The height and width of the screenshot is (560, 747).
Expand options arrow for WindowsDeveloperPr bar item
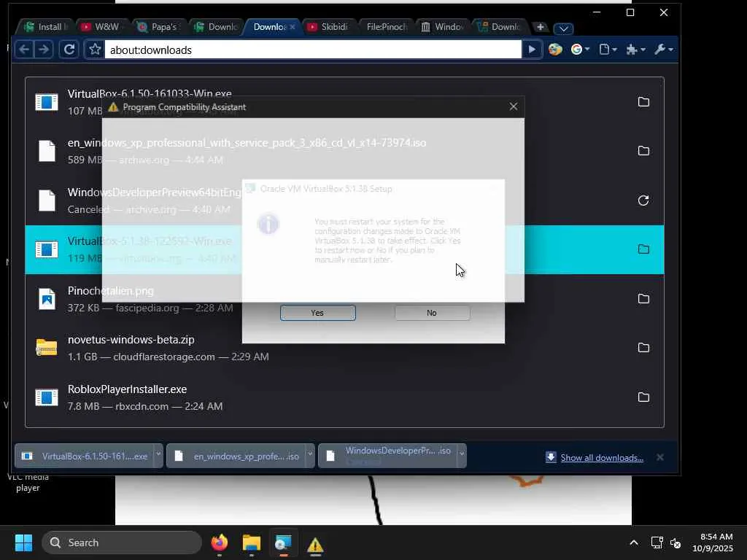[462, 455]
